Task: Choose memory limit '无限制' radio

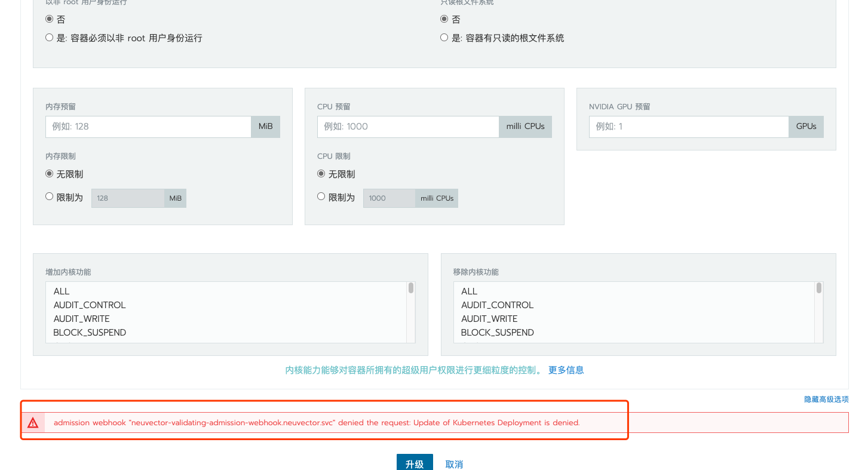Action: click(50, 174)
